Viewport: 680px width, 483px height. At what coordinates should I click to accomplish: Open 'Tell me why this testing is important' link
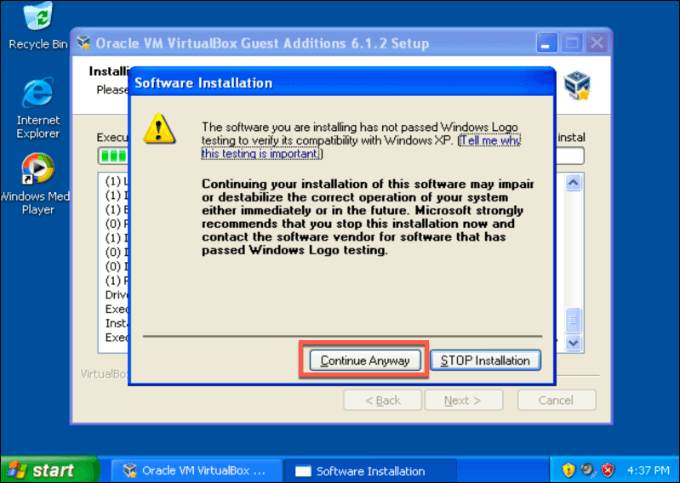pyautogui.click(x=360, y=147)
